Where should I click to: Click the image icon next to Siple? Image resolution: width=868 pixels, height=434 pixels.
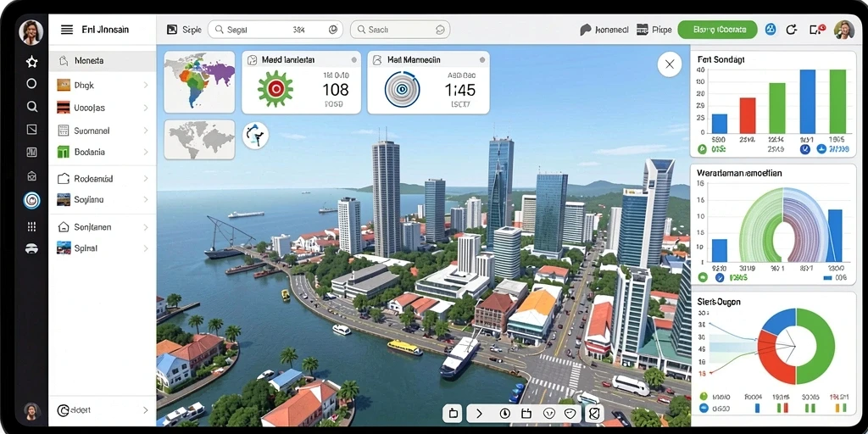pyautogui.click(x=172, y=30)
